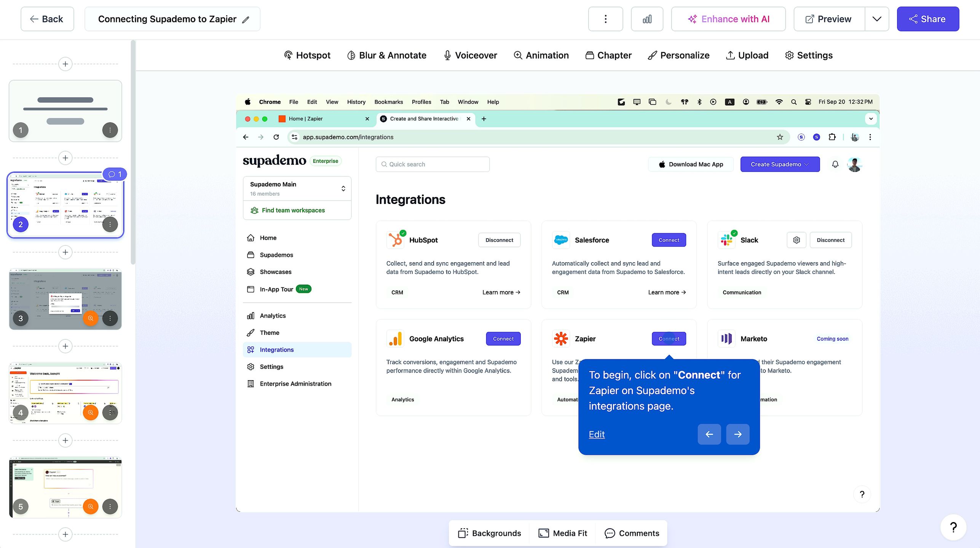Screen dimensions: 980x548
Task: Click the Edit link in tooltip
Action: coord(597,434)
